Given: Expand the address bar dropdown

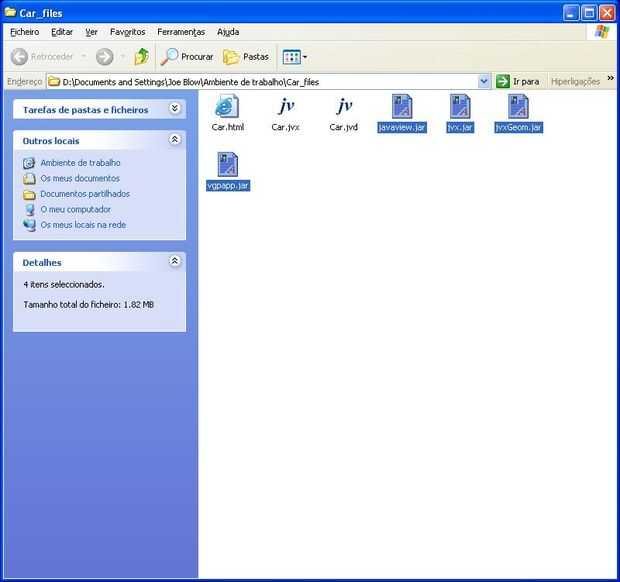Looking at the screenshot, I should point(484,81).
